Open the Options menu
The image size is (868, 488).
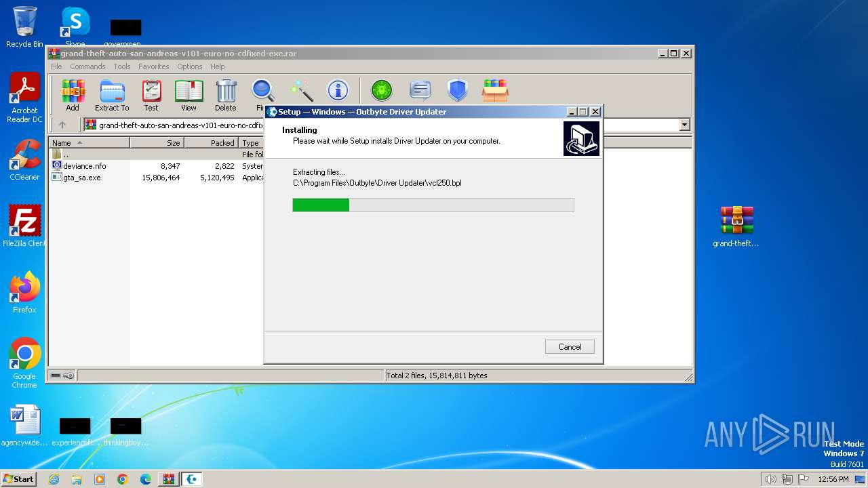coord(190,66)
